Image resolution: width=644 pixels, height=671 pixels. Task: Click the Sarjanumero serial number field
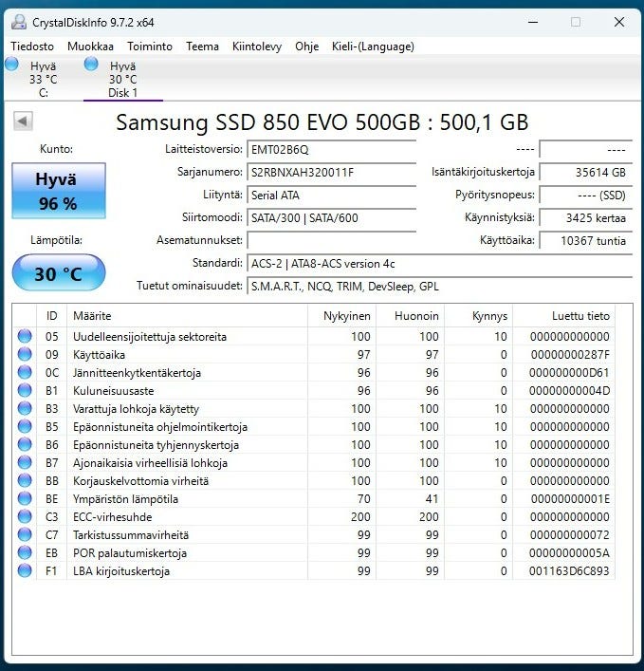point(331,173)
